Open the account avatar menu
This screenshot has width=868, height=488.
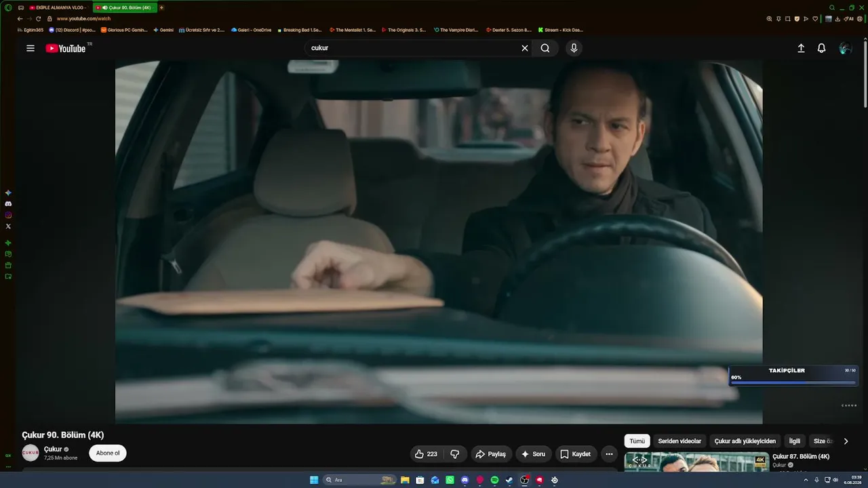click(845, 48)
